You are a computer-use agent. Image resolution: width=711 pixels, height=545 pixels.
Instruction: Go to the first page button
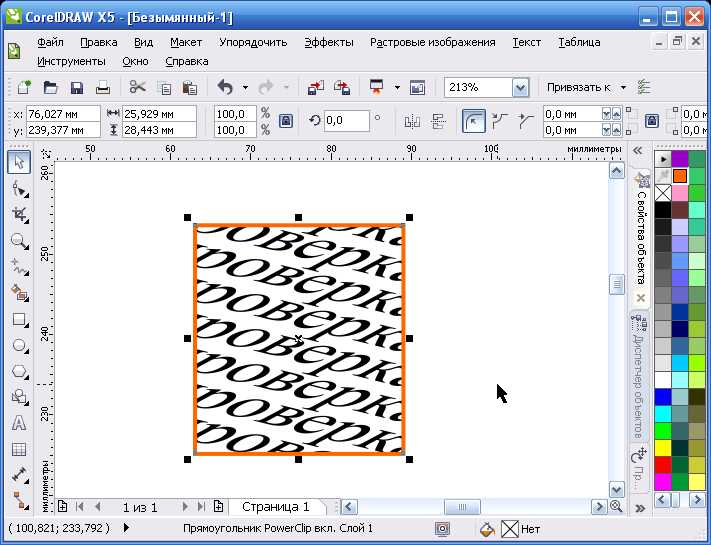80,506
